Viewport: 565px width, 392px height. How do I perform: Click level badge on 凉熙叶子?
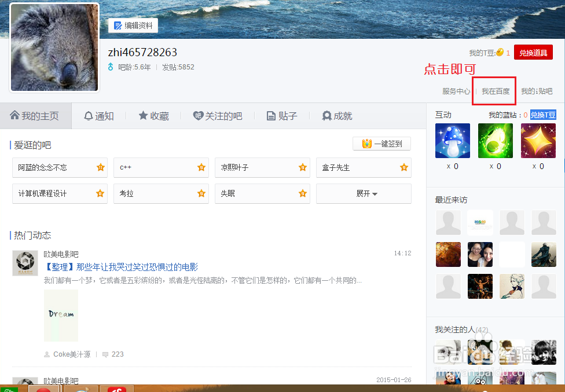tap(303, 167)
